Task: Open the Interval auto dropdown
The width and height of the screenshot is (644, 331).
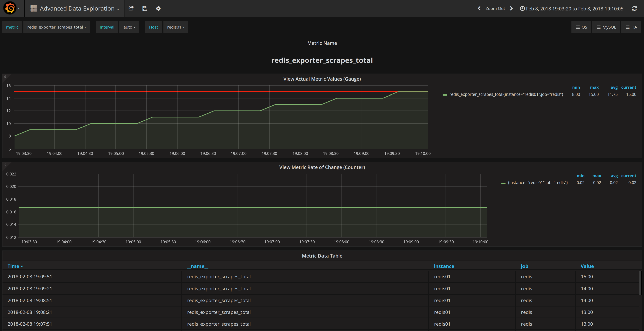Action: click(x=129, y=27)
